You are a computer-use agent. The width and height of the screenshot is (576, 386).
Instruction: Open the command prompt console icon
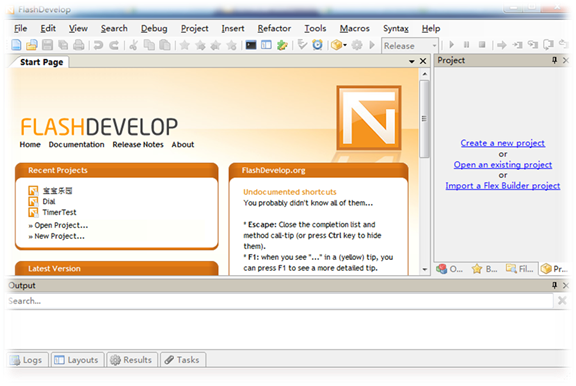[251, 45]
